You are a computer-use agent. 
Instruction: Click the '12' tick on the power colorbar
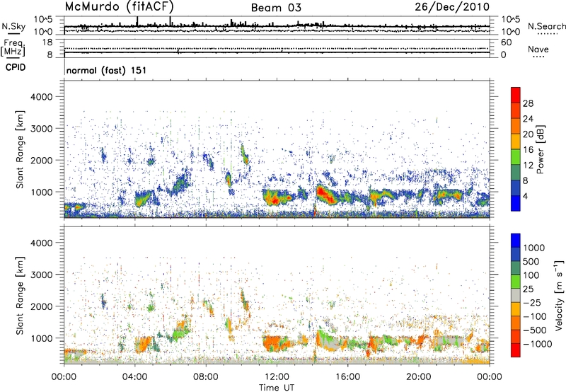click(x=528, y=166)
